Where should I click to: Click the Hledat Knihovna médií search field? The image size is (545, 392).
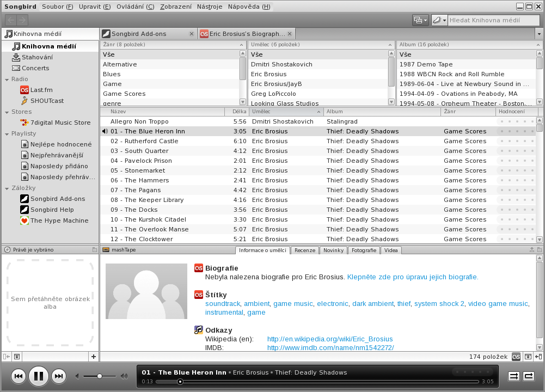494,20
